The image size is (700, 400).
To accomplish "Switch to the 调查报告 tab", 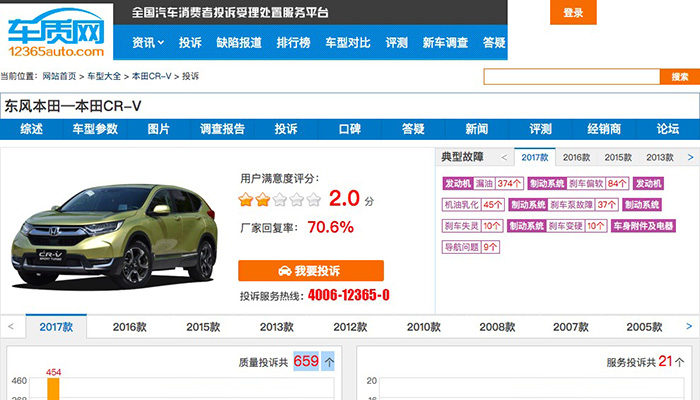I will tap(222, 129).
